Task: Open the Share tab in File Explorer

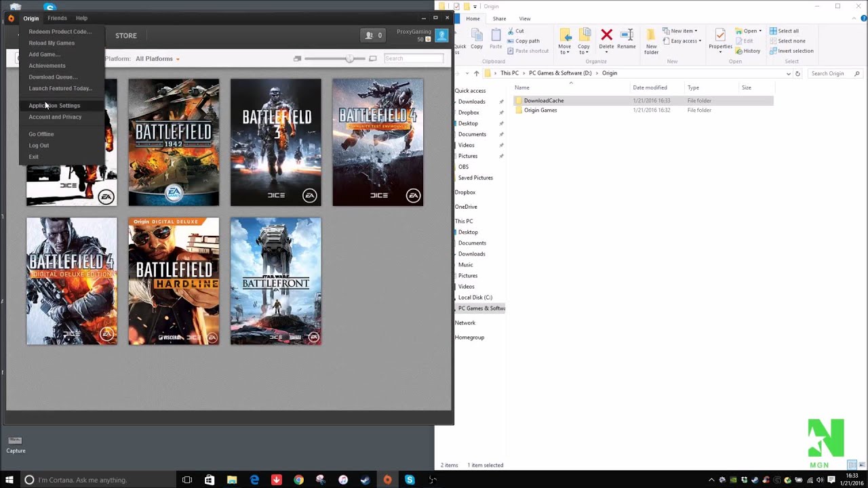Action: [499, 18]
